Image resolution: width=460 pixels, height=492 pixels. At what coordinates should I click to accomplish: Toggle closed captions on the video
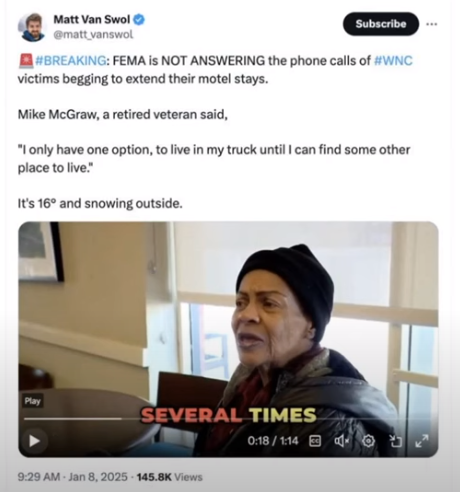pyautogui.click(x=315, y=441)
